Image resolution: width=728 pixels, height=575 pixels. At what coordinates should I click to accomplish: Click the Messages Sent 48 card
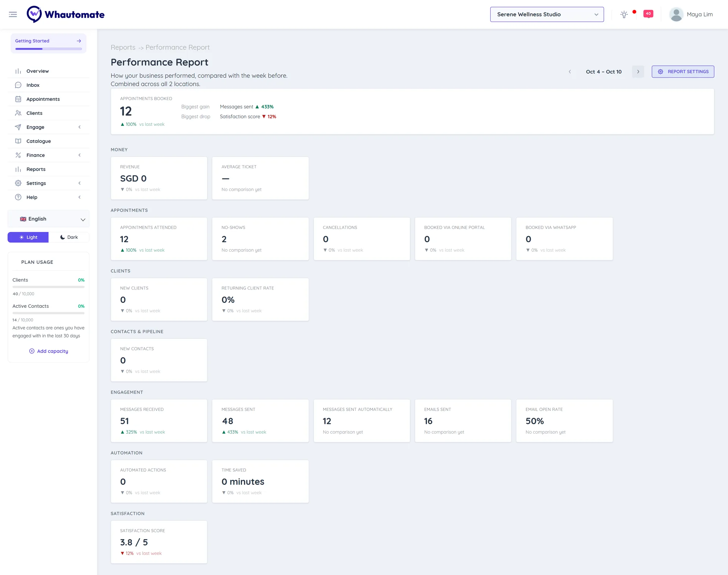click(260, 421)
